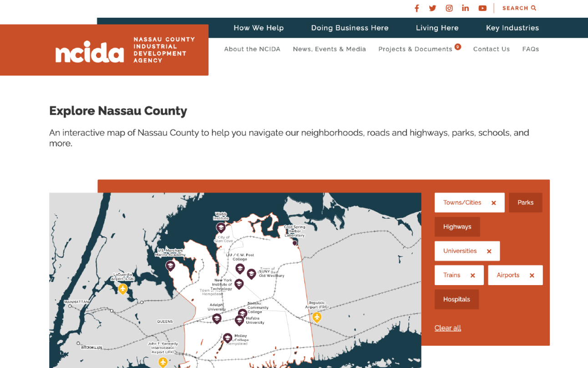Screen dimensions: 588x368
Task: Click the City of Glen Cove label
Action: (224, 239)
